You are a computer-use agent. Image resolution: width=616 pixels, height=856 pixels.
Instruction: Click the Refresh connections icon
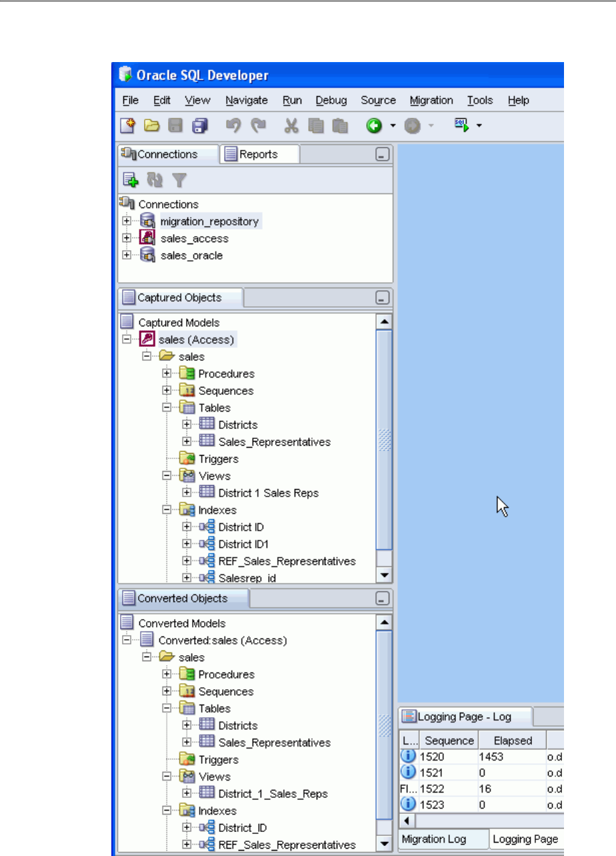[x=155, y=179]
